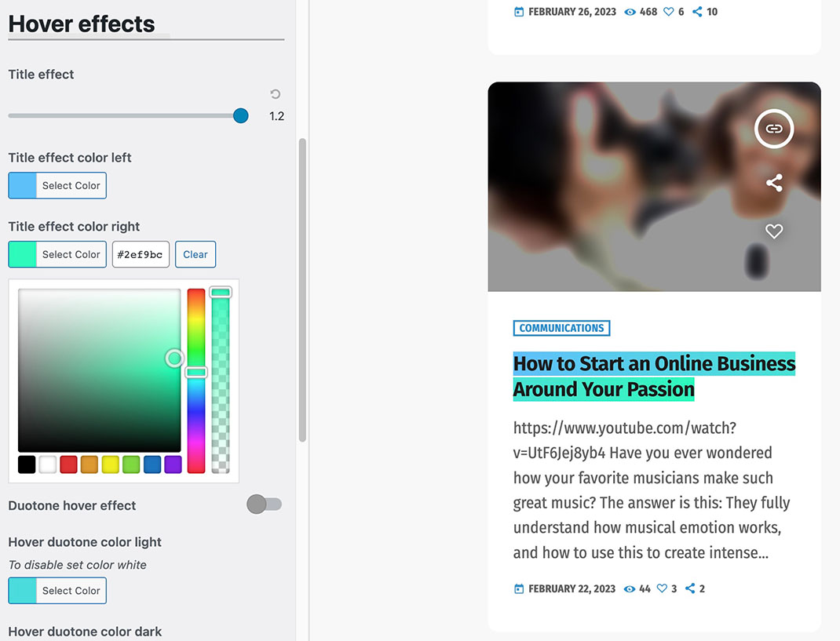Open Hover duotone color light picker
840x641 pixels.
(x=57, y=591)
